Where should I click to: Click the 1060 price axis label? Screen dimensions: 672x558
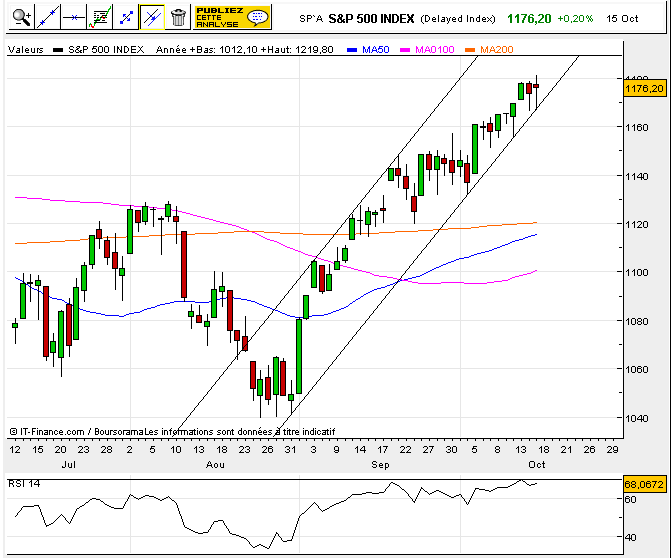tap(638, 369)
